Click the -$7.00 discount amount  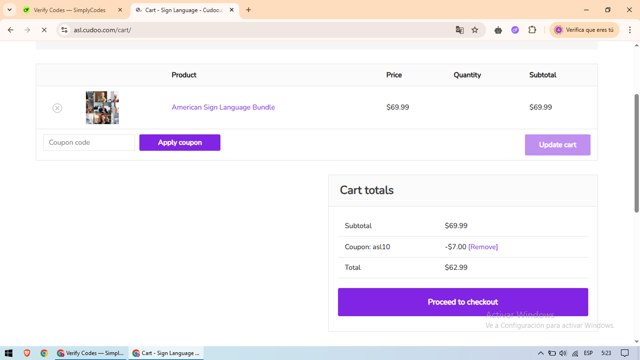(x=456, y=247)
